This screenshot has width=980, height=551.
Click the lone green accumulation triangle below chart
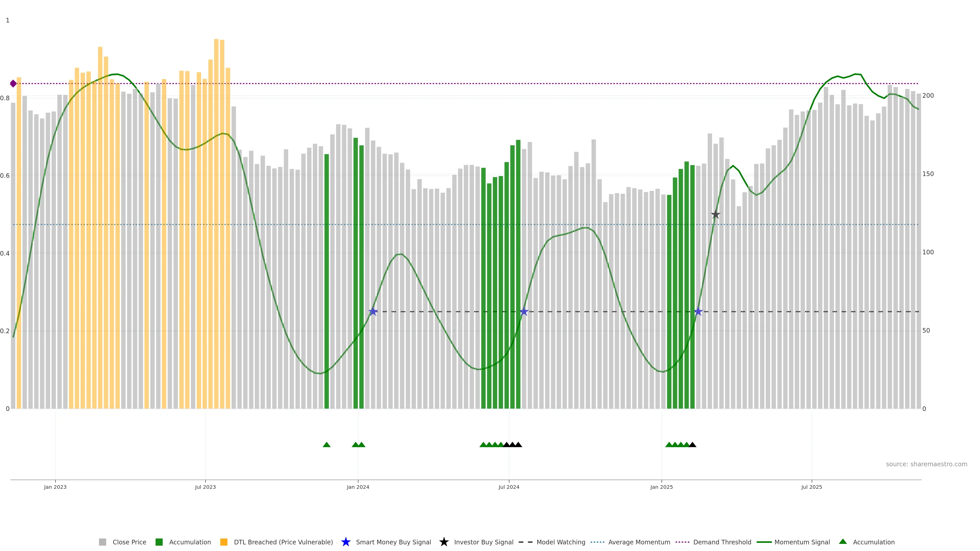pos(326,445)
